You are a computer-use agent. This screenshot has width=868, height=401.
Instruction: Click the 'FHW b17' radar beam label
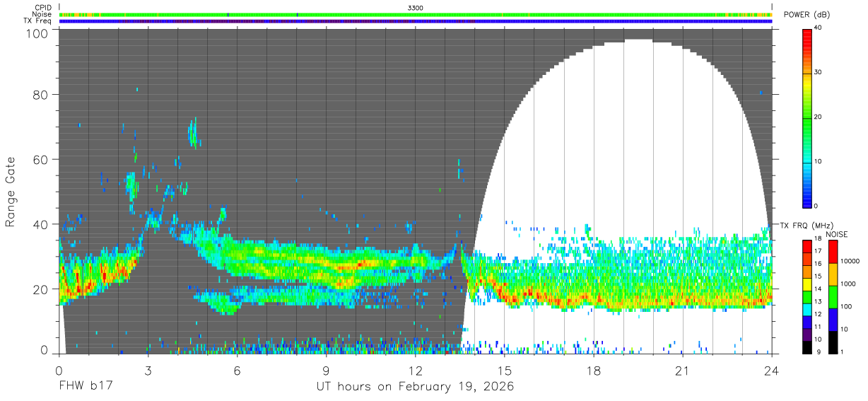tap(86, 387)
